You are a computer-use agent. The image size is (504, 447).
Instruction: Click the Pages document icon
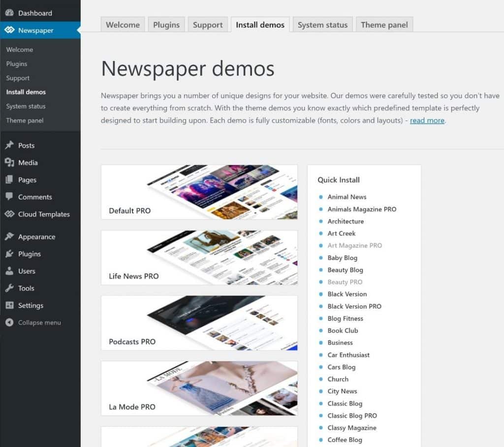(9, 180)
